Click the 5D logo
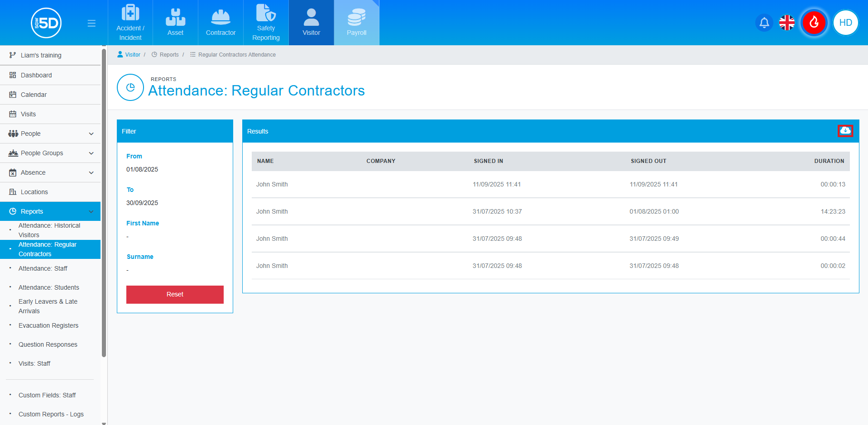Viewport: 868px width, 425px height. (x=46, y=23)
